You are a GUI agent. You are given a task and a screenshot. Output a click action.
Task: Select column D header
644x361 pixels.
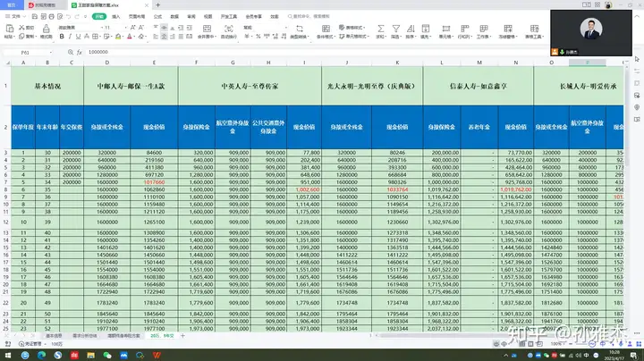(106, 63)
